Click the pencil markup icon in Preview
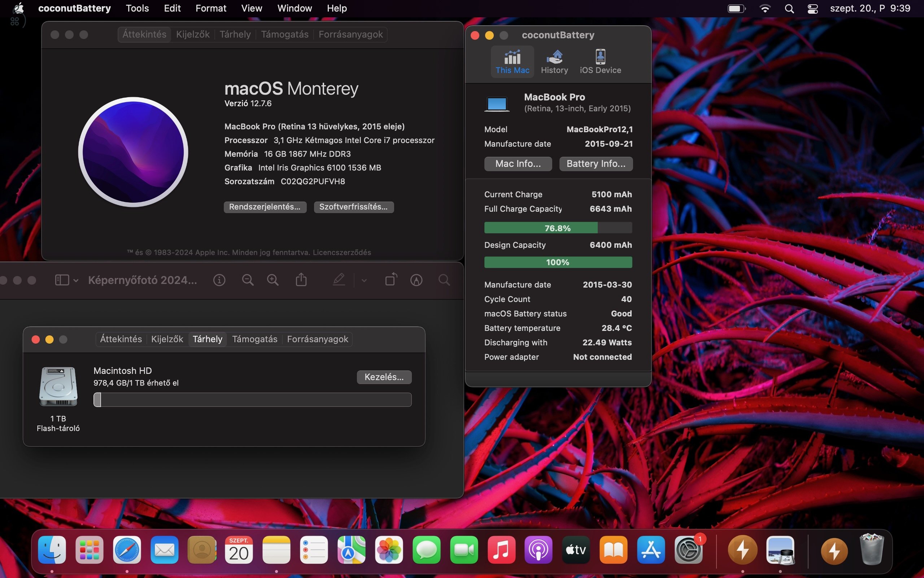This screenshot has height=578, width=924. click(339, 280)
